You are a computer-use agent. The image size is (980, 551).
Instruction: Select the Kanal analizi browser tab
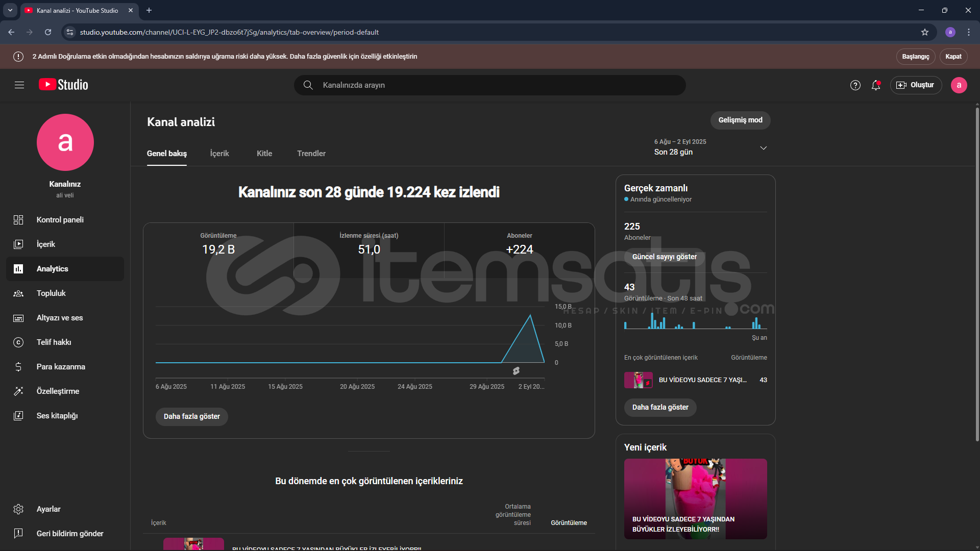pyautogui.click(x=77, y=10)
